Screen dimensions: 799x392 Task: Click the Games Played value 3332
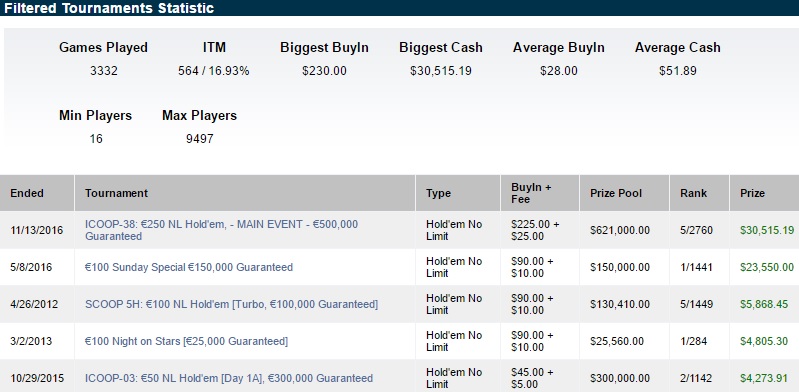(103, 71)
